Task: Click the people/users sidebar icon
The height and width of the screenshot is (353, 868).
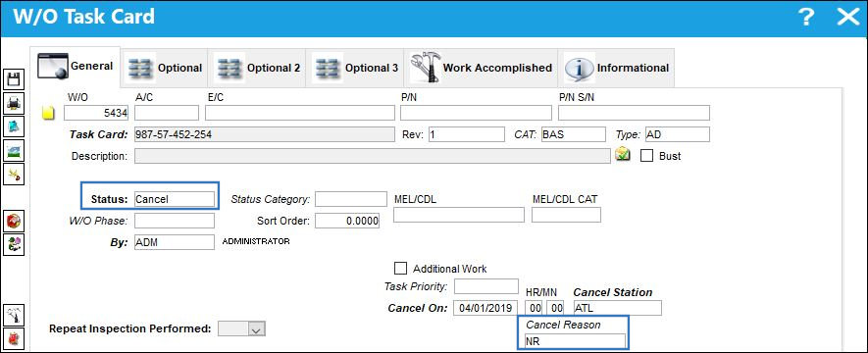Action: 15,244
